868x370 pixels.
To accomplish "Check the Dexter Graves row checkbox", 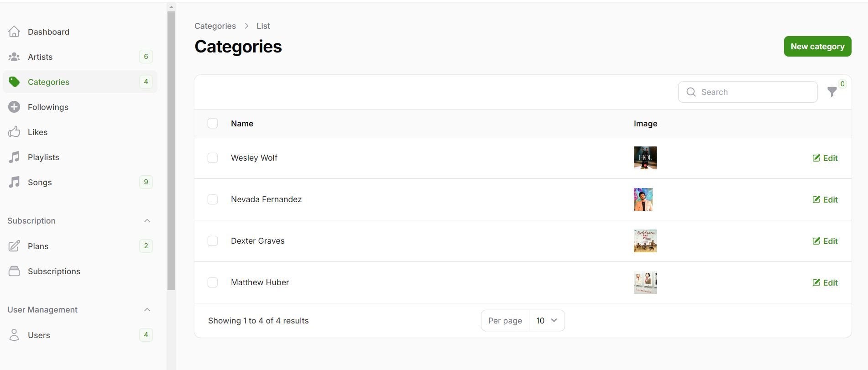I will (x=213, y=241).
